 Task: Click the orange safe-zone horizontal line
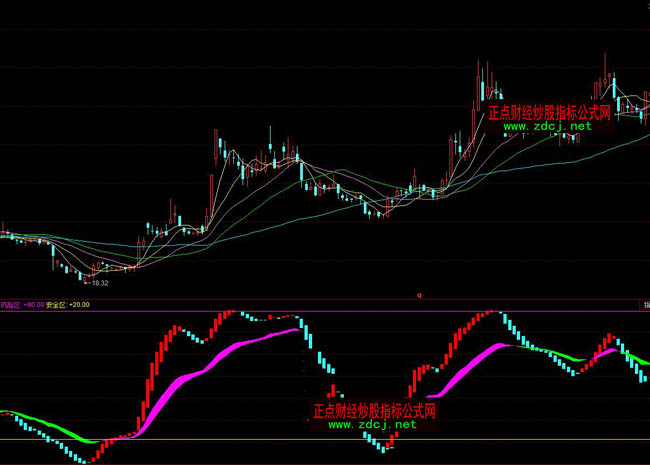click(x=250, y=439)
